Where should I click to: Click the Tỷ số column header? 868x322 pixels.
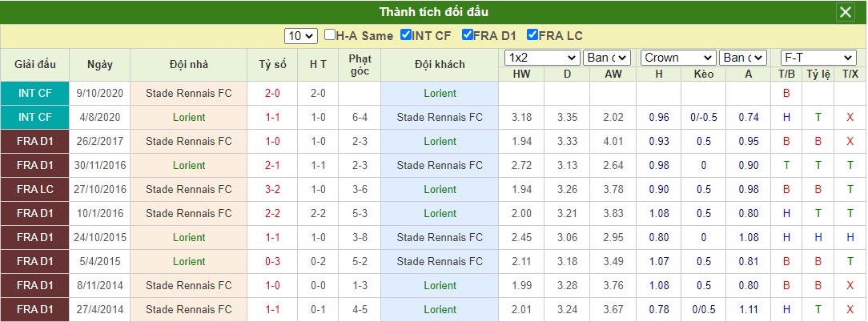(272, 64)
